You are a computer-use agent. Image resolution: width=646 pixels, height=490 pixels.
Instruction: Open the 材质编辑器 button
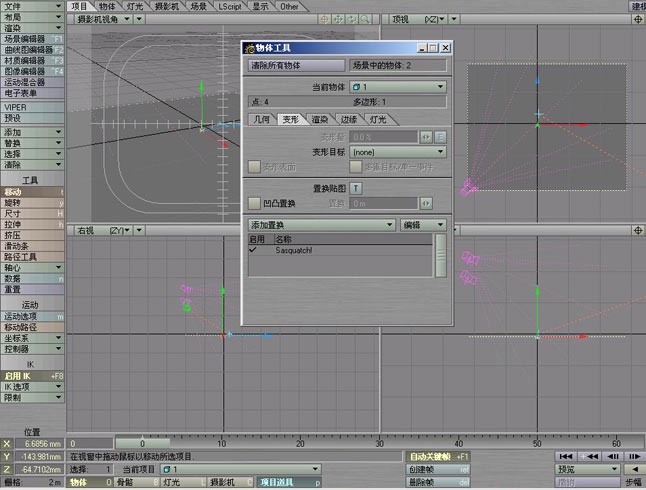click(32, 61)
